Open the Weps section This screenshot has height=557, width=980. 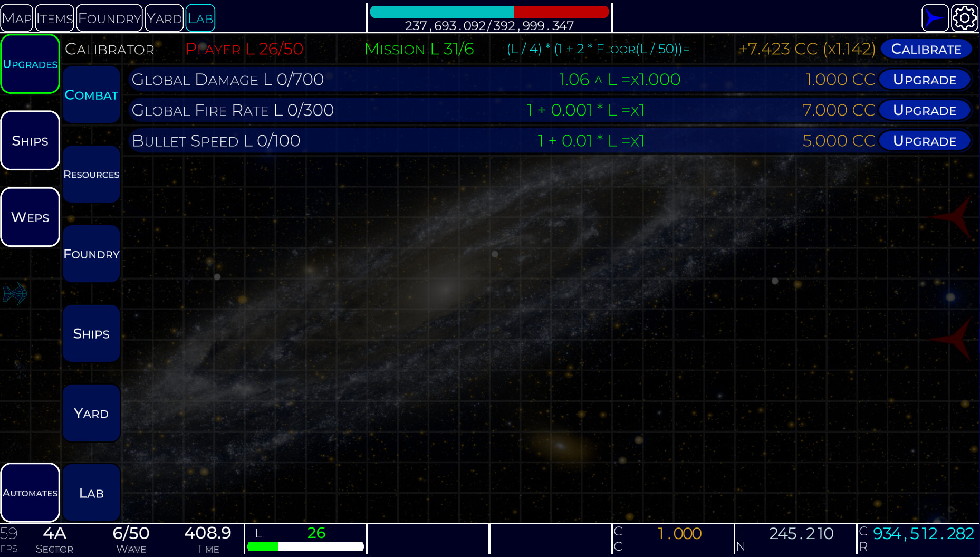tap(30, 217)
